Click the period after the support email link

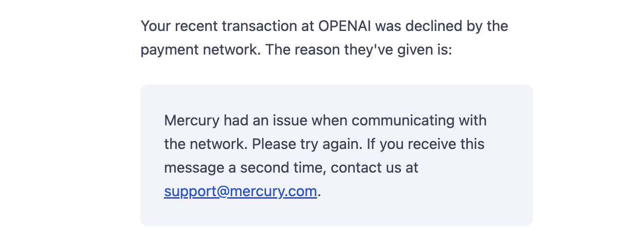pos(320,192)
